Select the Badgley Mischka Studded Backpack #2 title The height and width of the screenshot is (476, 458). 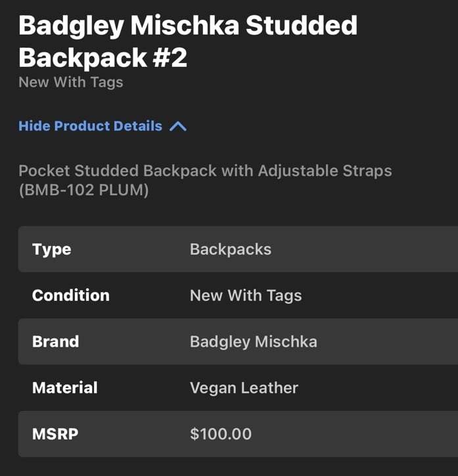188,41
